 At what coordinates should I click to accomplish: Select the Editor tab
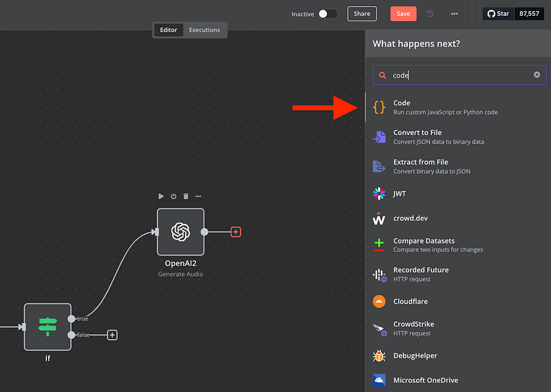[x=169, y=30]
